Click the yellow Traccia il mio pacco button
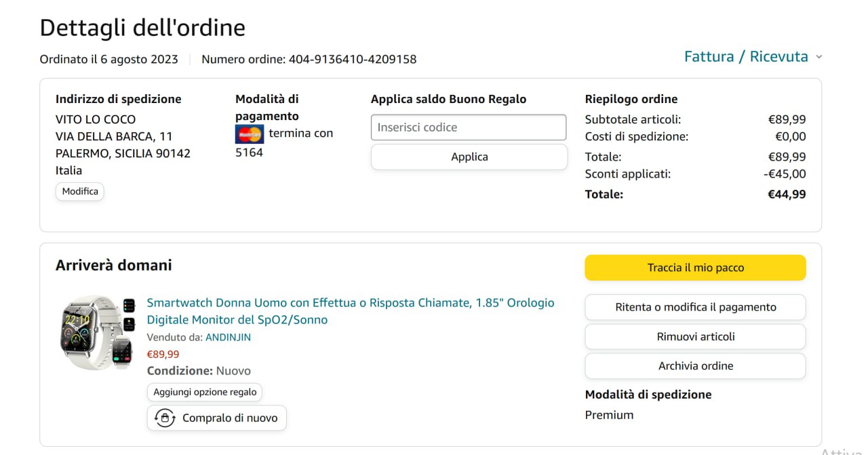The image size is (868, 455). 695,268
